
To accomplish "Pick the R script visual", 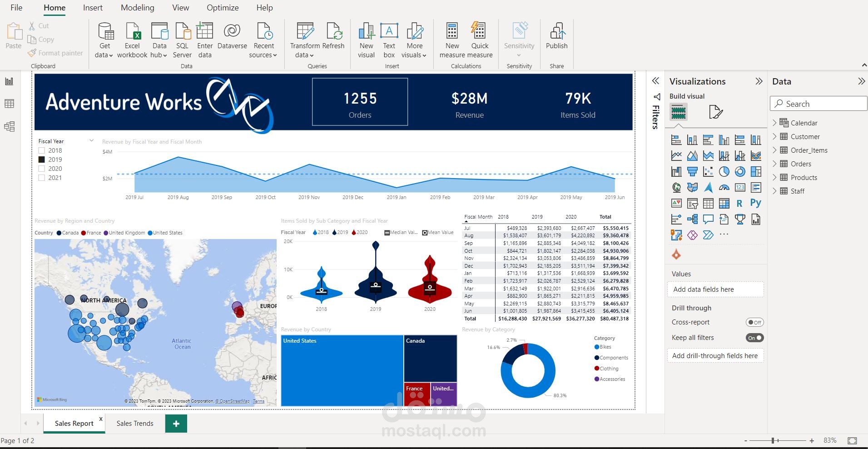I will click(x=740, y=203).
